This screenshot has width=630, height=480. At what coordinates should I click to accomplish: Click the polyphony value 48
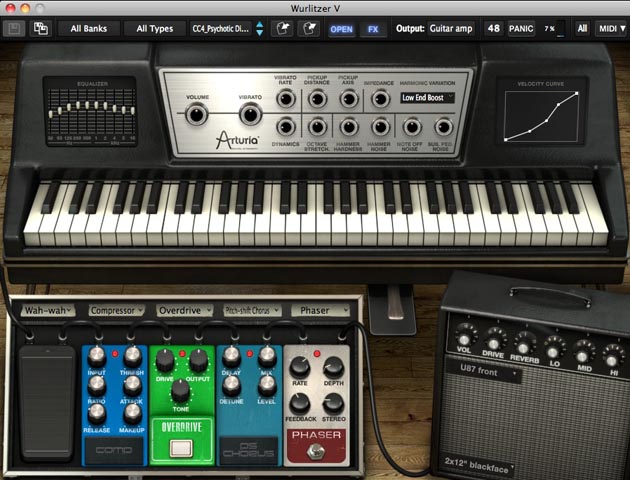pos(493,29)
